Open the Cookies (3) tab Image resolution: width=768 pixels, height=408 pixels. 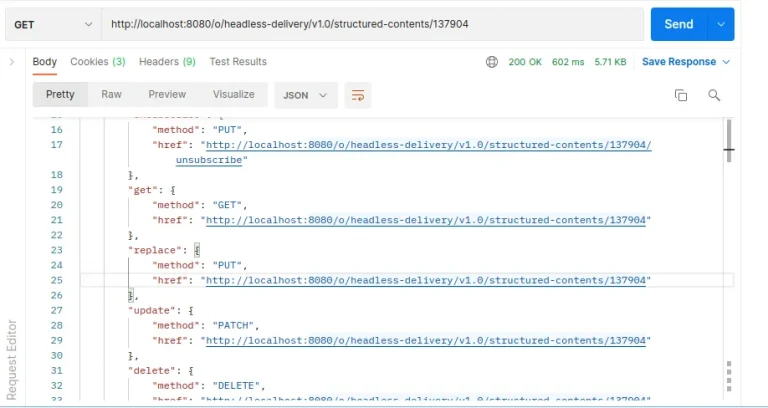click(x=97, y=62)
